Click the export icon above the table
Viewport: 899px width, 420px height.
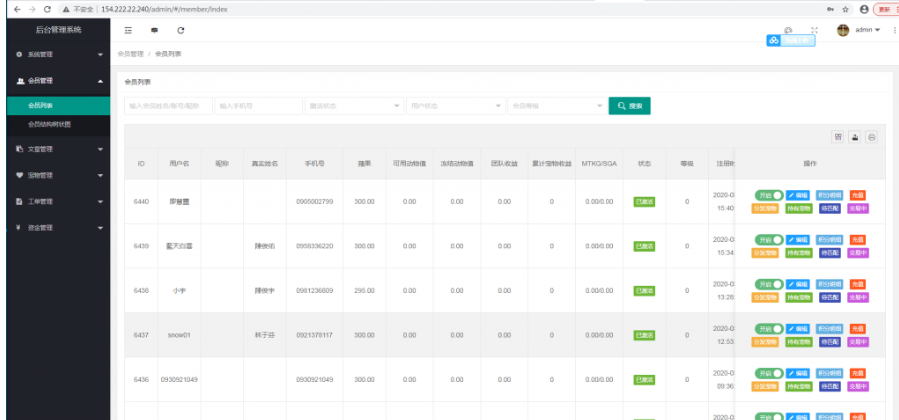855,137
